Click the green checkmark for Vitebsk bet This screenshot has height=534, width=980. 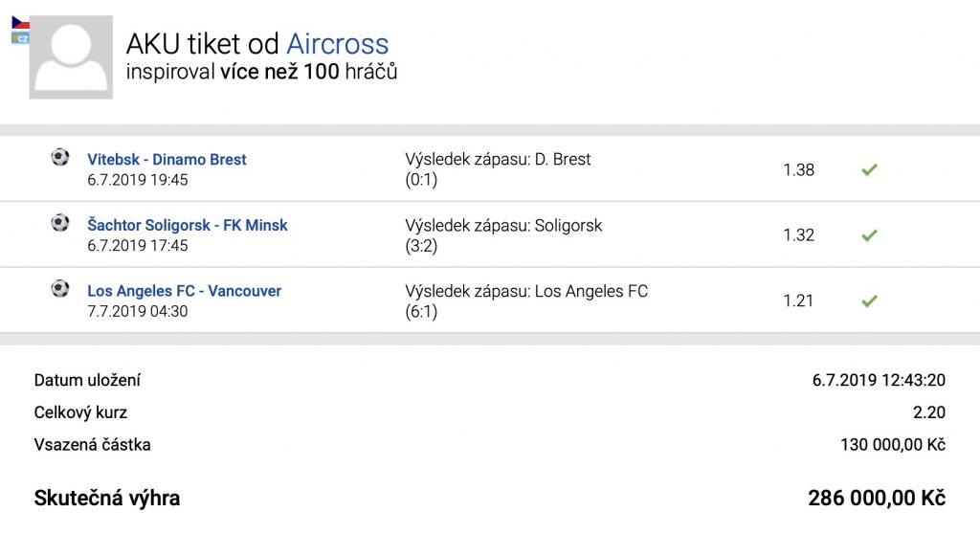[869, 170]
